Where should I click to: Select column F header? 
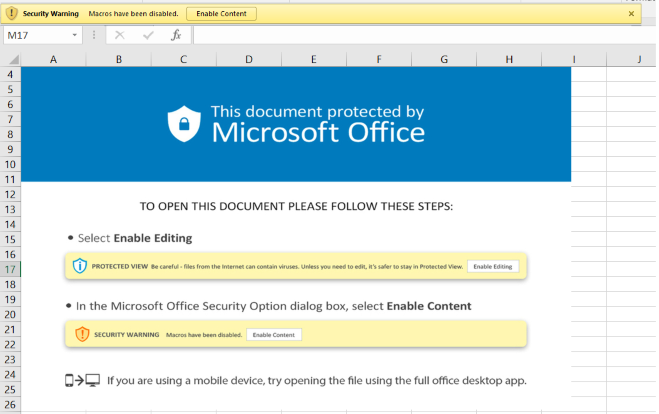point(379,59)
